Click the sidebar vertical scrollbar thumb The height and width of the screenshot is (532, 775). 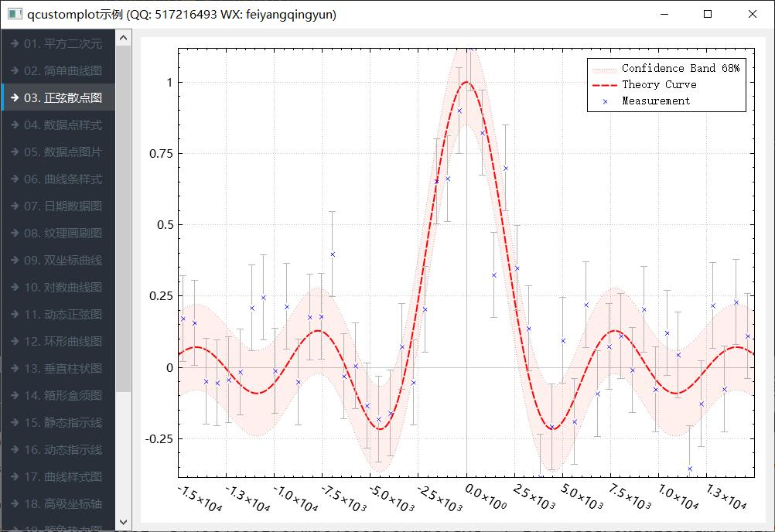(124, 217)
